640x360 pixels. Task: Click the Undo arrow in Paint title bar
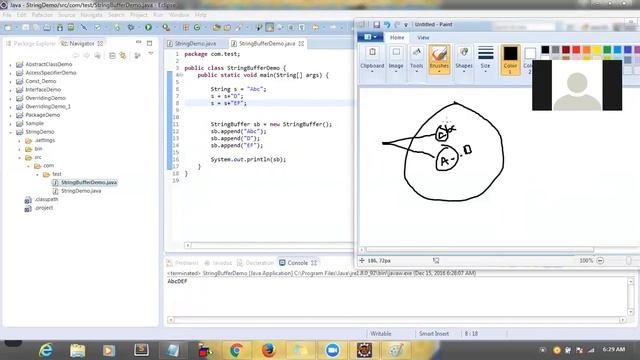click(387, 24)
